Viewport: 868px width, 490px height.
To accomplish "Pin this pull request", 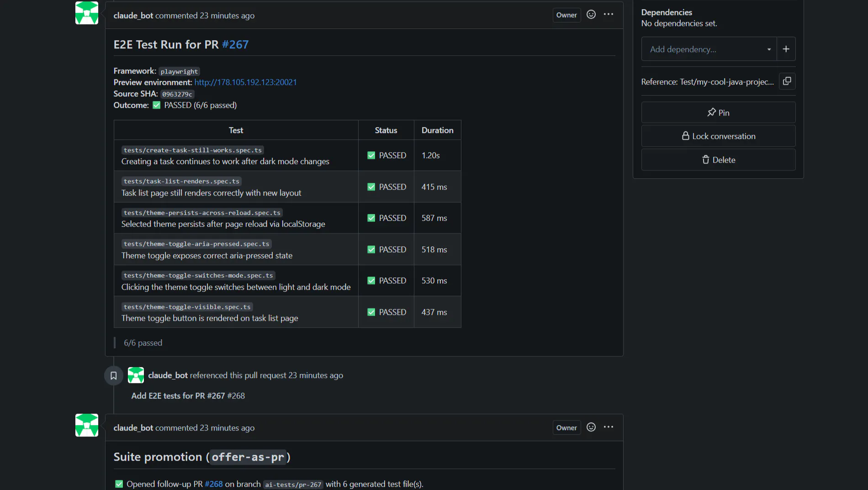I will [x=718, y=112].
